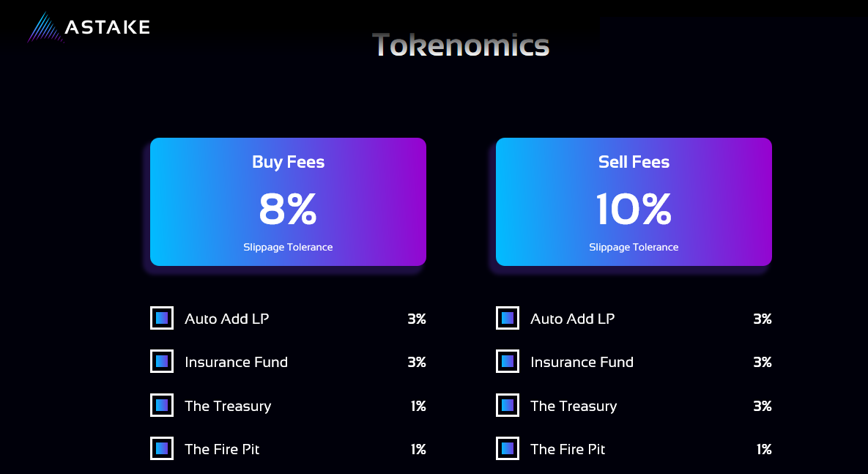Click Slippage Tolerance text in Buy Fees card
This screenshot has width=868, height=474.
(x=288, y=247)
